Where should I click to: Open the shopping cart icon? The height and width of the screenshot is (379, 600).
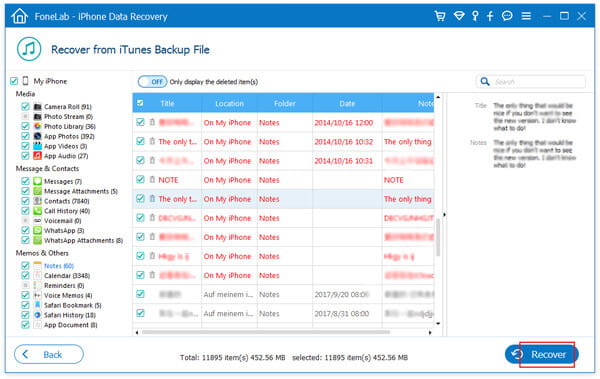click(440, 16)
